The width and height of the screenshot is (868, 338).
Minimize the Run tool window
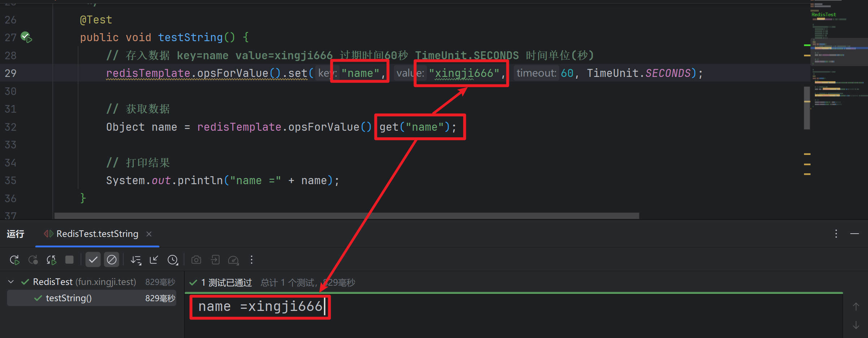pyautogui.click(x=855, y=234)
